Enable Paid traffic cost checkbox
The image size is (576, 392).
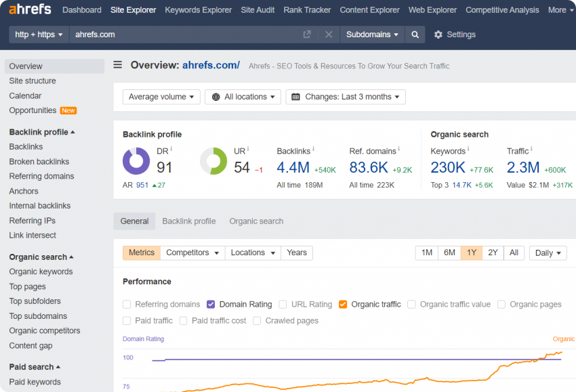tap(184, 321)
